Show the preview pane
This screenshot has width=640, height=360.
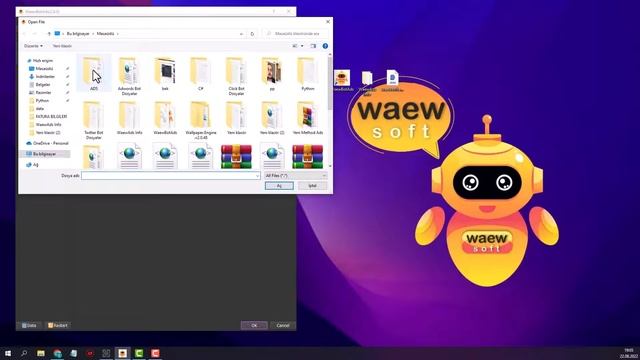click(x=313, y=46)
